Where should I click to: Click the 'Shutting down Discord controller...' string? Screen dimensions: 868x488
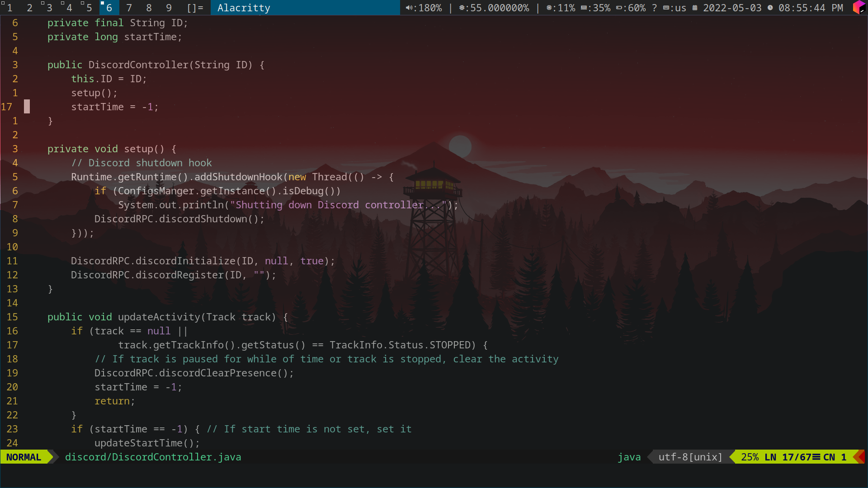[x=338, y=205]
